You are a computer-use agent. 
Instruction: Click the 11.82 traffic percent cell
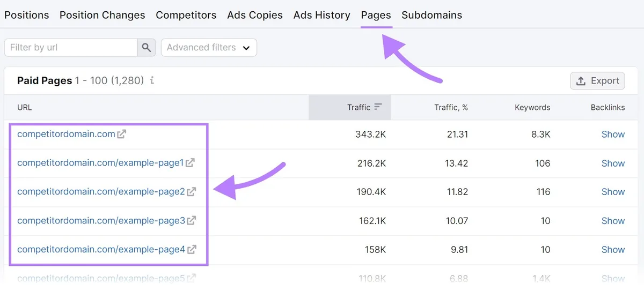[x=458, y=191]
